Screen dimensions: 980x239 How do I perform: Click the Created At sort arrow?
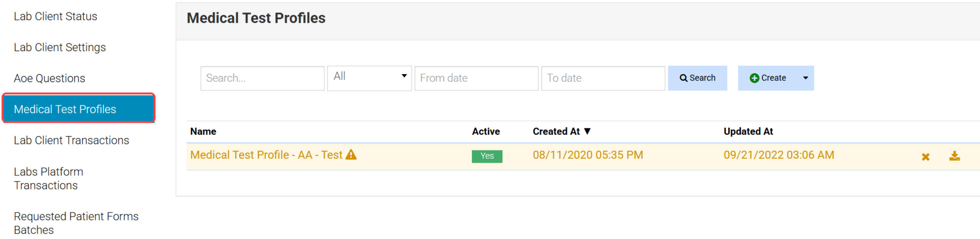pyautogui.click(x=587, y=131)
